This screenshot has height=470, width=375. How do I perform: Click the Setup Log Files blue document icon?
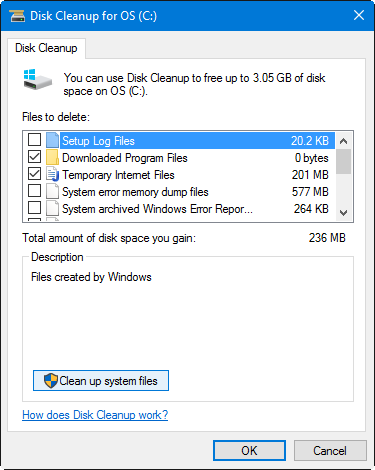(x=52, y=140)
